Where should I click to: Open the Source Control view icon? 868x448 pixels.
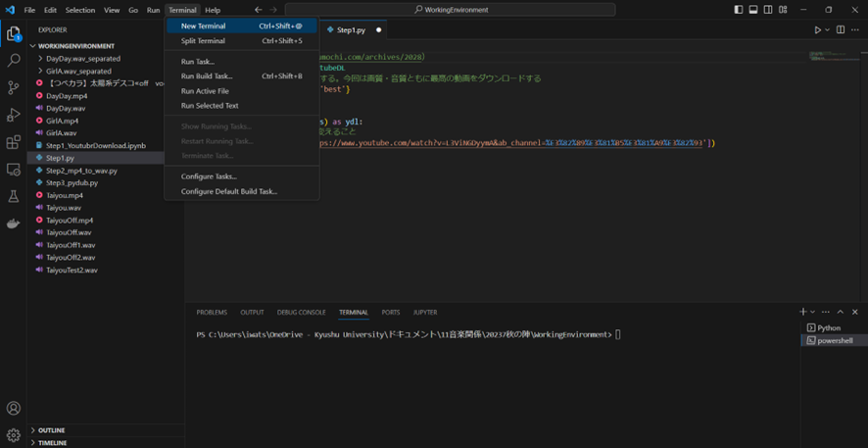tap(14, 87)
